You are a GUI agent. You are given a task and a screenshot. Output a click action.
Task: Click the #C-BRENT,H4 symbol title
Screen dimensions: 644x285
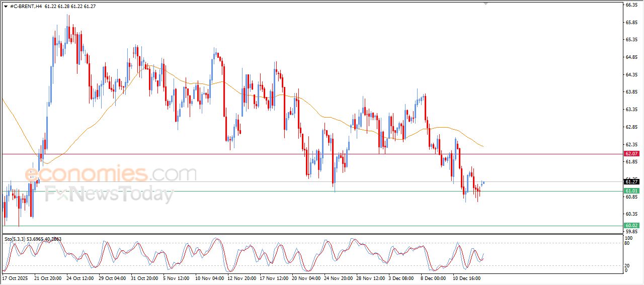pyautogui.click(x=26, y=6)
